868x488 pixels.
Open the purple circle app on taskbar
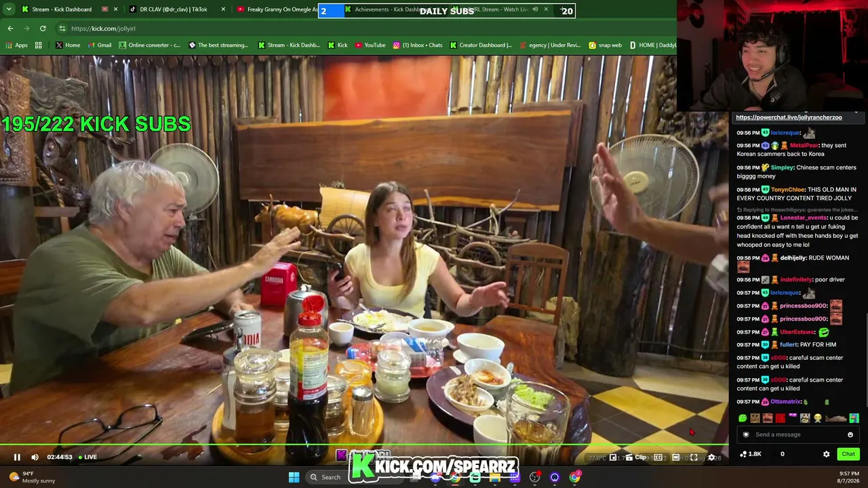pyautogui.click(x=555, y=477)
